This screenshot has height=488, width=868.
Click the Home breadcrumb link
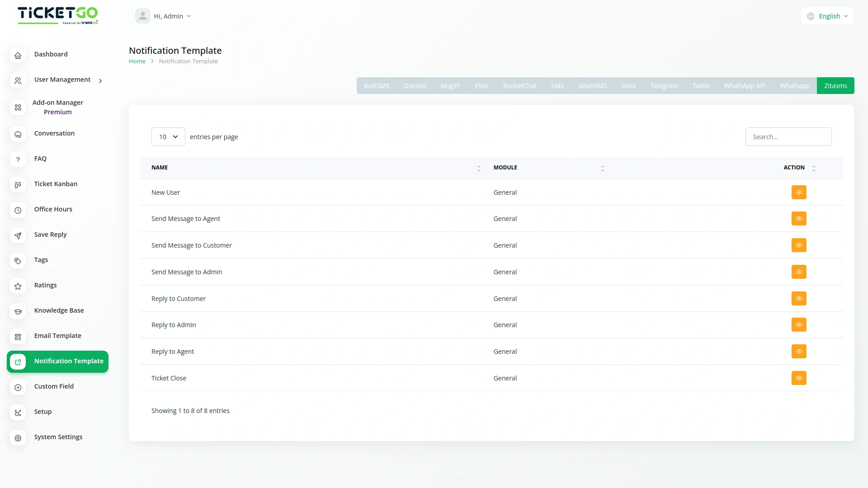coord(137,61)
